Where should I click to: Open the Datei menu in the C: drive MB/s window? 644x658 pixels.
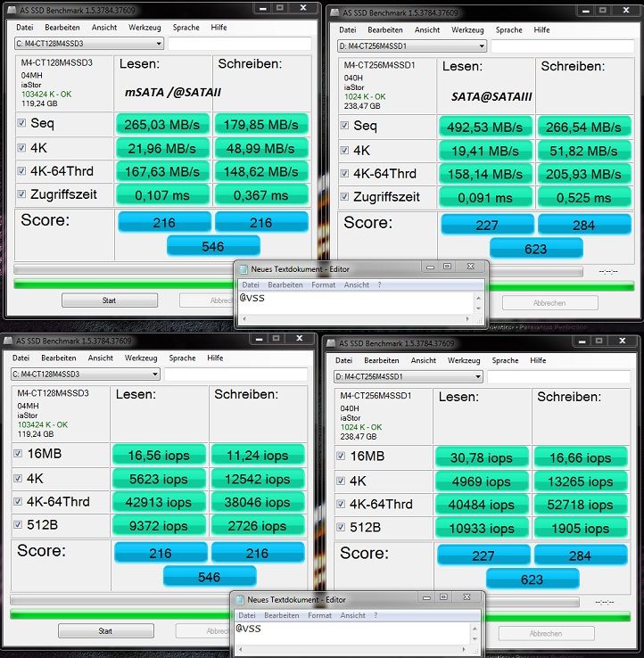25,28
